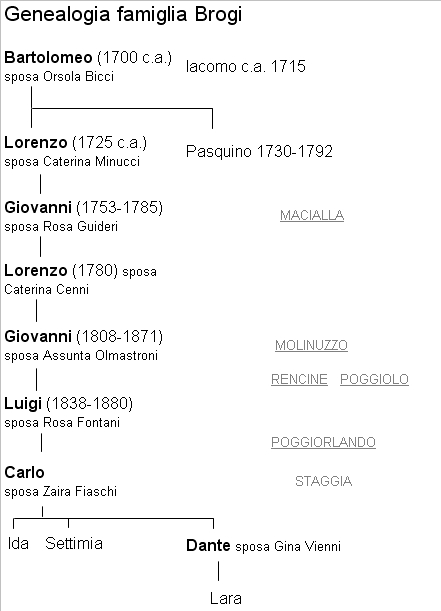Screen dimensions: 441x611
Task: Select Dante in the family tree
Action: (x=208, y=545)
